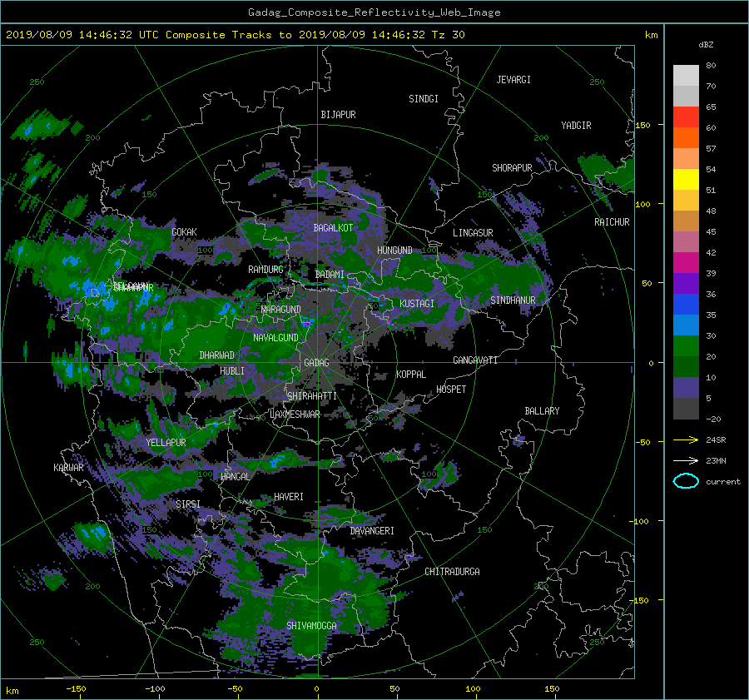Click the KARWAR city label

[68, 468]
